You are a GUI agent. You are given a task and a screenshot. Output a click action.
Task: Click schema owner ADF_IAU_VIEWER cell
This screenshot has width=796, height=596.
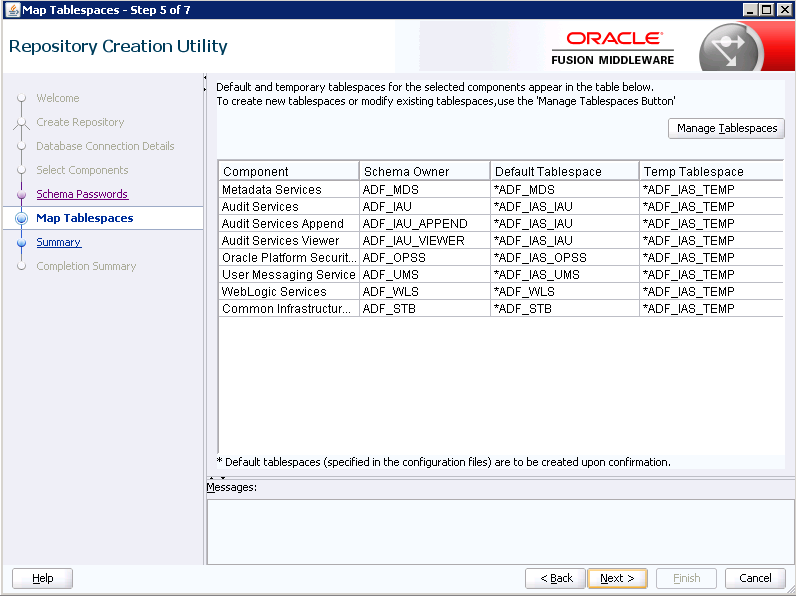pos(424,241)
